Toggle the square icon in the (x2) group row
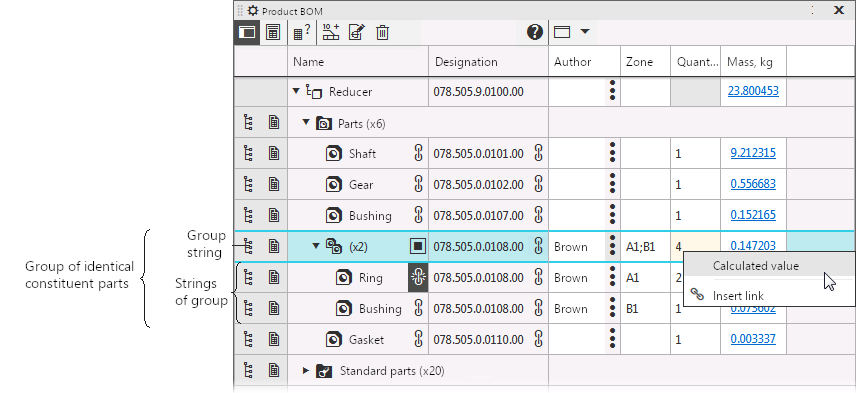Viewport: 856px width, 393px height. pos(418,247)
